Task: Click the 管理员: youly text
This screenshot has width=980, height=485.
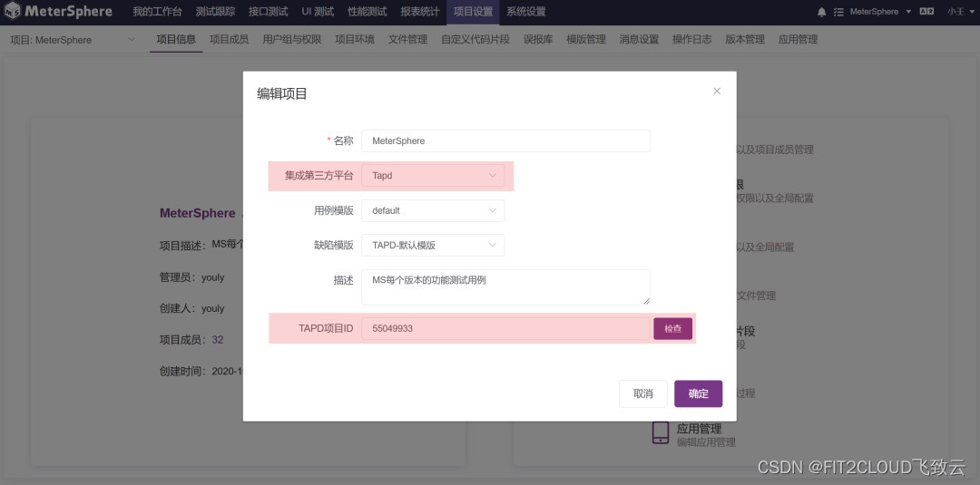Action: click(x=191, y=277)
